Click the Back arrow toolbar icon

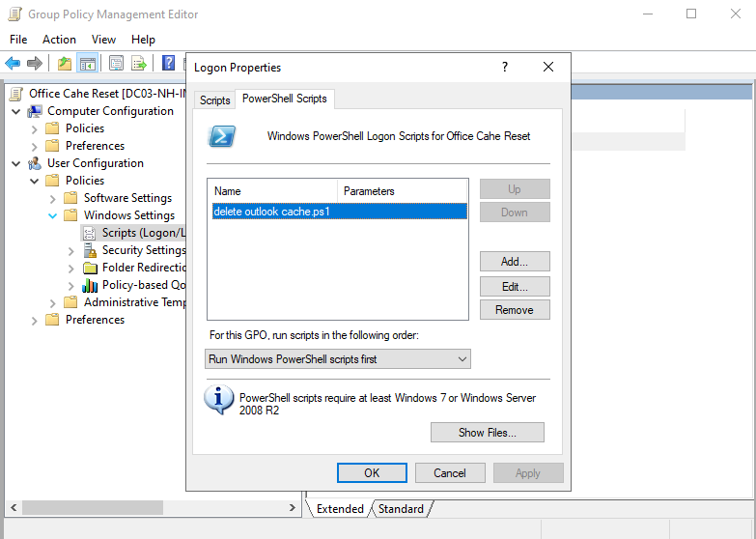13,63
